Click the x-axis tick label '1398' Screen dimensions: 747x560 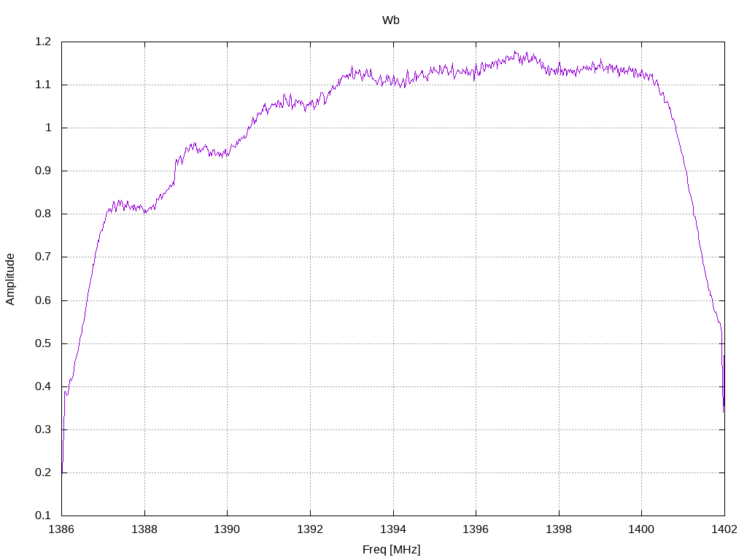(559, 529)
